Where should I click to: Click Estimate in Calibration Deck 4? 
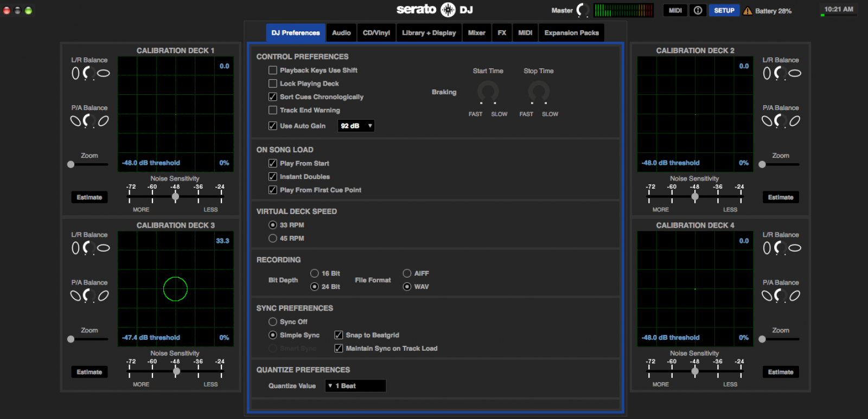coord(781,372)
